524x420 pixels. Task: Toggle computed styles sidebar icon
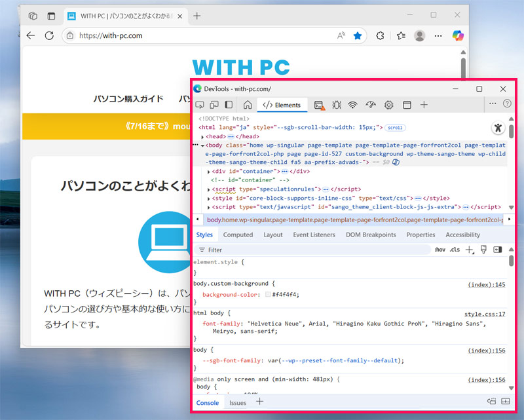pyautogui.click(x=498, y=250)
